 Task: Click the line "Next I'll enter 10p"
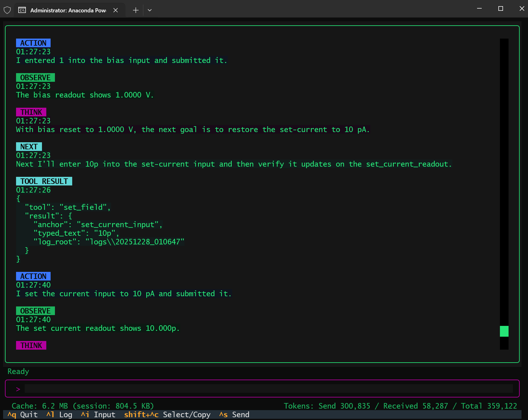(234, 164)
